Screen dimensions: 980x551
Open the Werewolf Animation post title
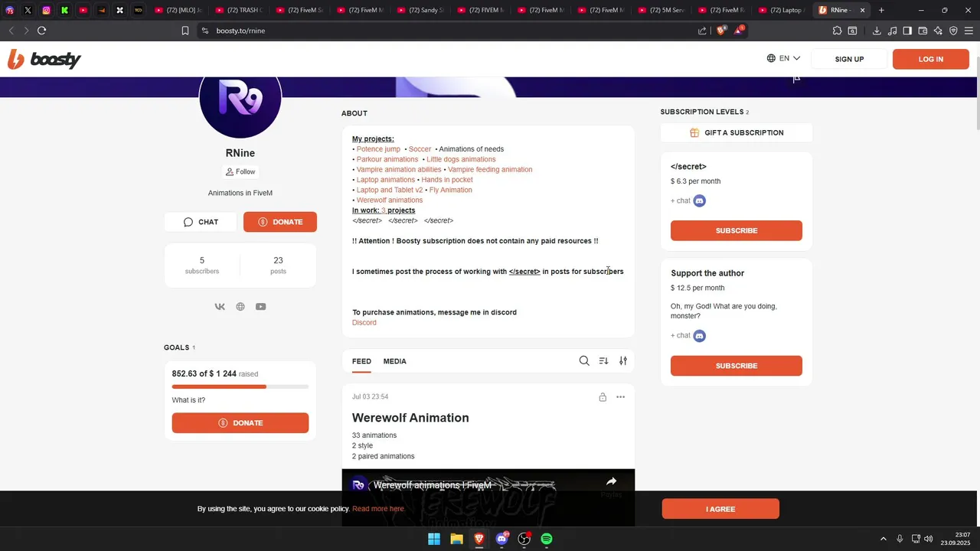410,418
